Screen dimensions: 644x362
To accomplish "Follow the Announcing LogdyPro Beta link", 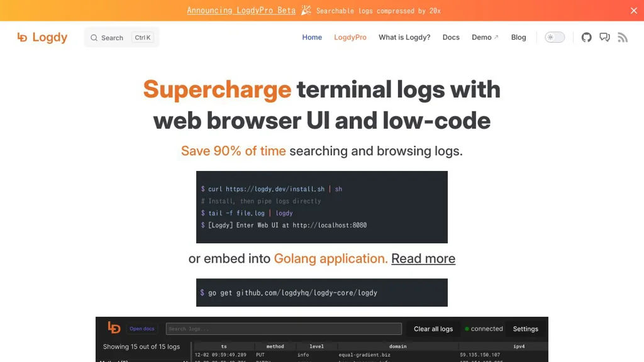I will point(241,10).
